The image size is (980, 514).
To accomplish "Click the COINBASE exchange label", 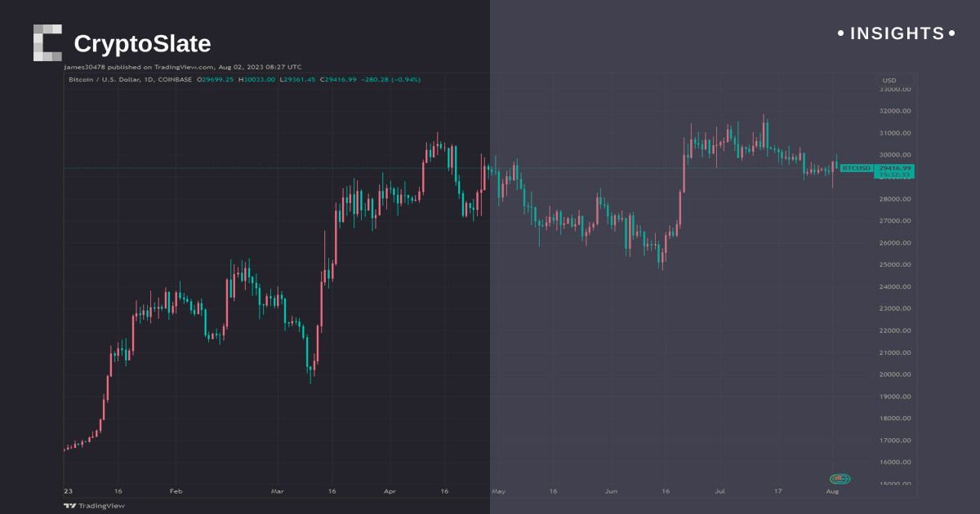I will (176, 79).
